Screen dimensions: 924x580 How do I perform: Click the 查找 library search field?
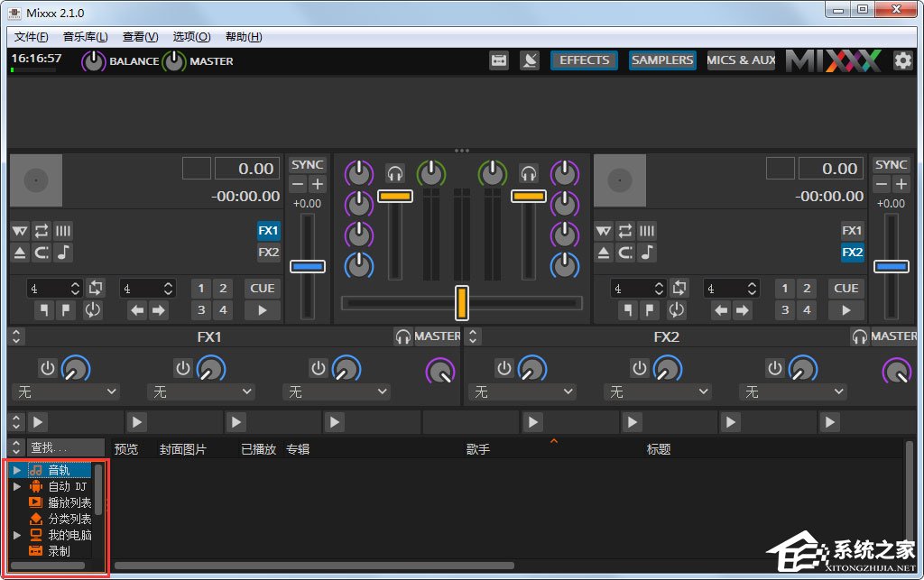(59, 447)
